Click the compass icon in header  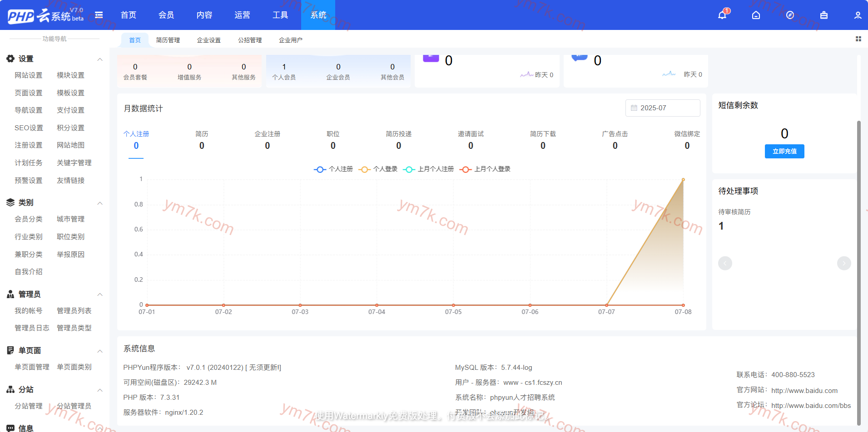790,15
